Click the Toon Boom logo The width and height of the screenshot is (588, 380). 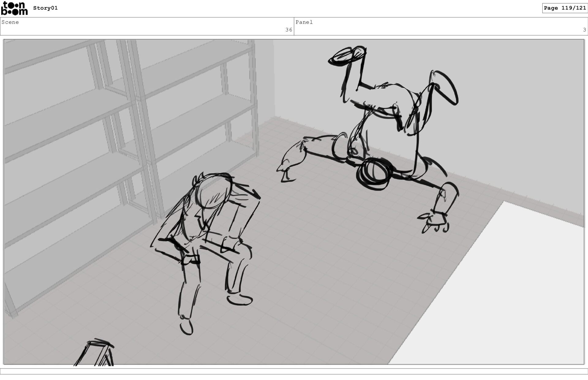14,8
